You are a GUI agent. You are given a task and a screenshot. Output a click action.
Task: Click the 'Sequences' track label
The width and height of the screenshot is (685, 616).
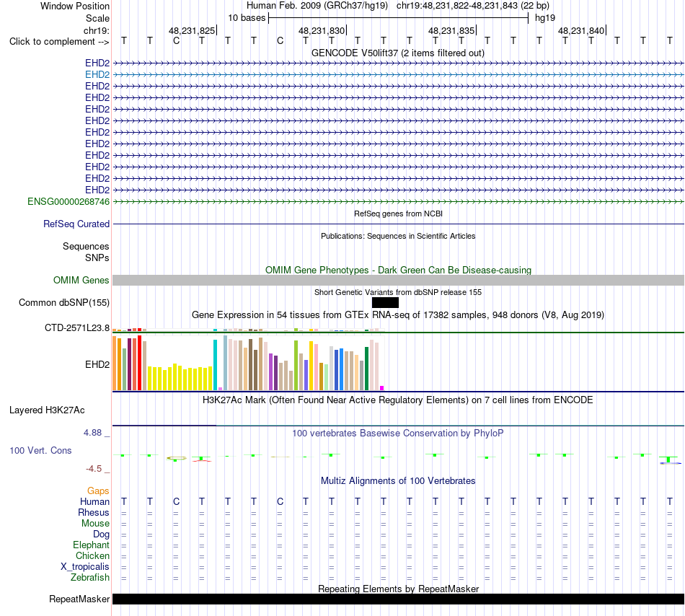(x=86, y=247)
